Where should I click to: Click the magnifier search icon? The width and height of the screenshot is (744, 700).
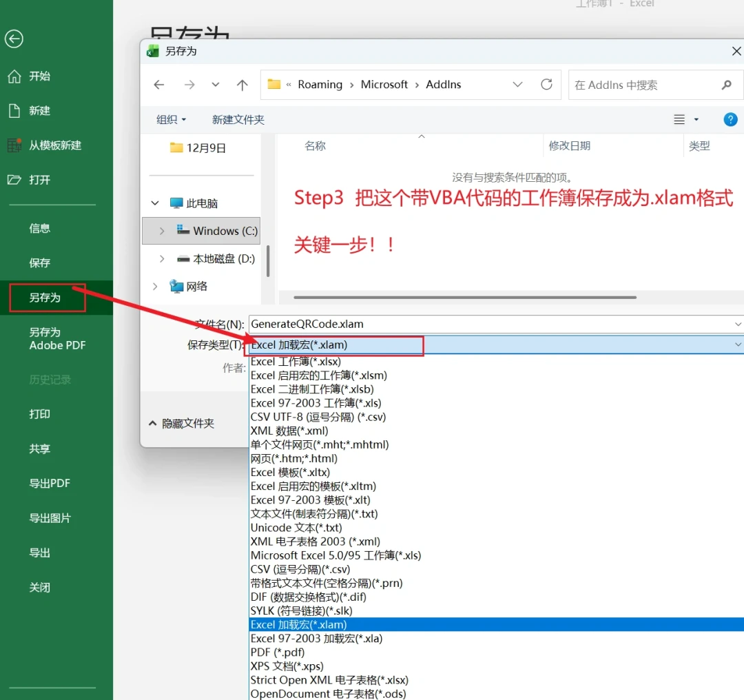[726, 85]
